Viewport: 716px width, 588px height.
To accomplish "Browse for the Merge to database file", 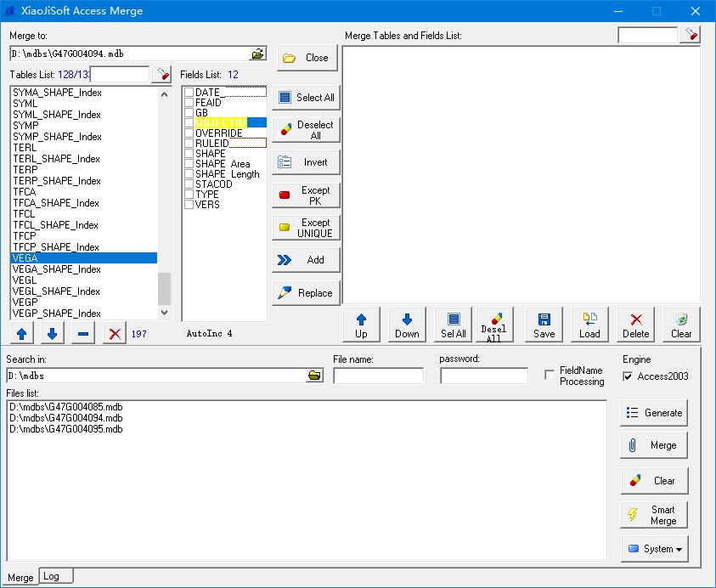I will point(257,54).
